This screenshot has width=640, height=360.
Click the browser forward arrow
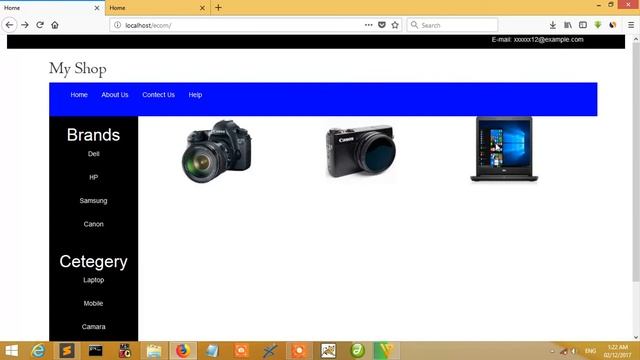(25, 25)
